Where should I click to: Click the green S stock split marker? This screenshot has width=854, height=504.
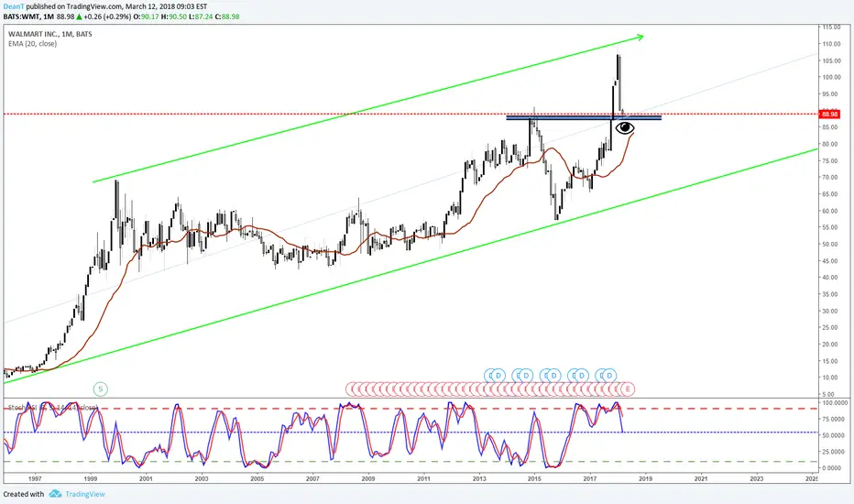(x=100, y=389)
